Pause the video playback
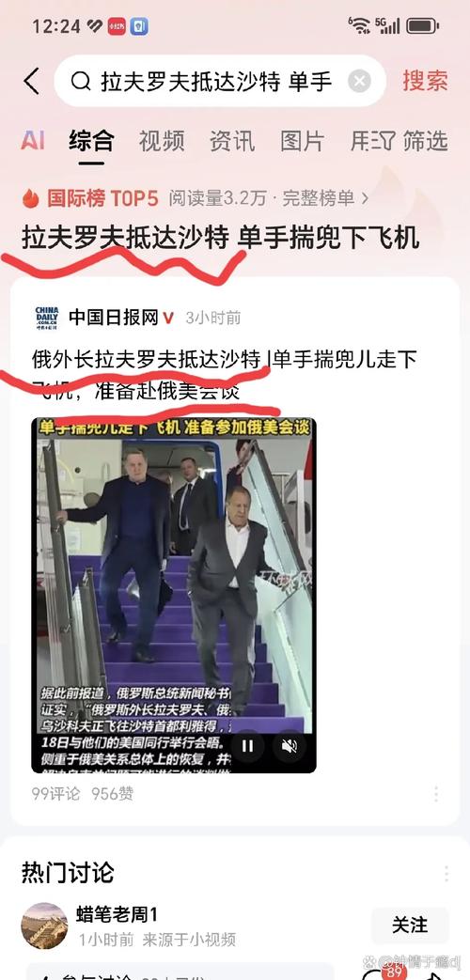 click(x=247, y=746)
